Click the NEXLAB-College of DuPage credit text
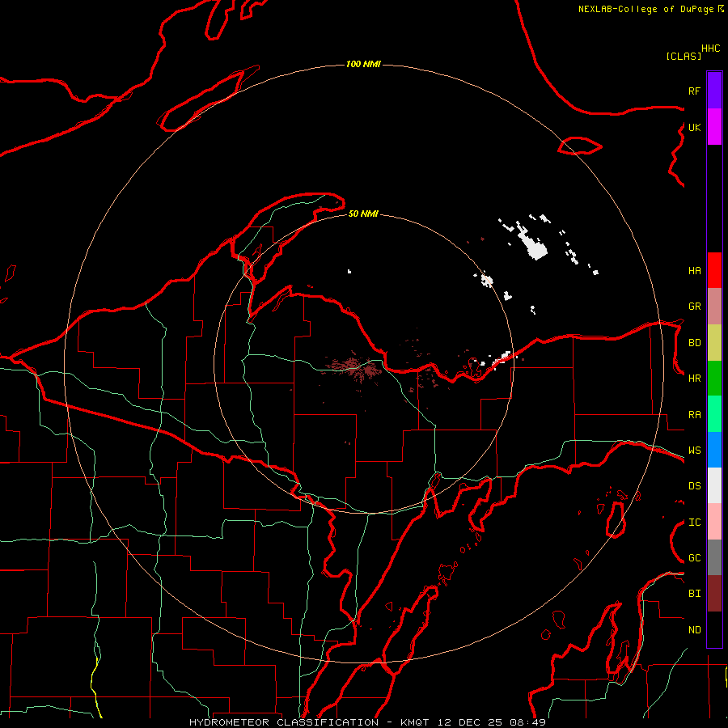 (647, 9)
